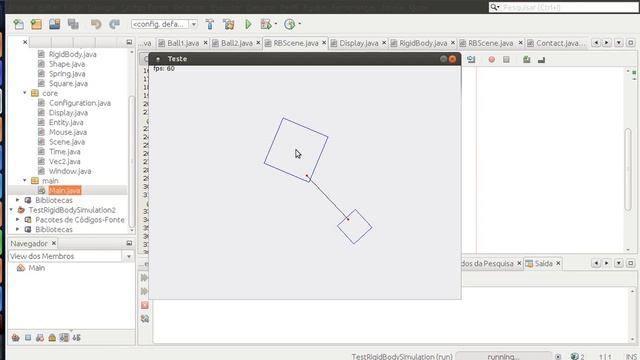
Task: Click the Save All toolbar icon
Action: click(x=73, y=24)
